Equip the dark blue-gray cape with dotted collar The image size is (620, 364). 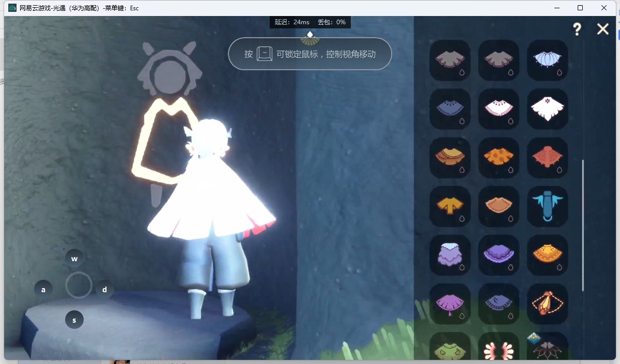pos(450,108)
